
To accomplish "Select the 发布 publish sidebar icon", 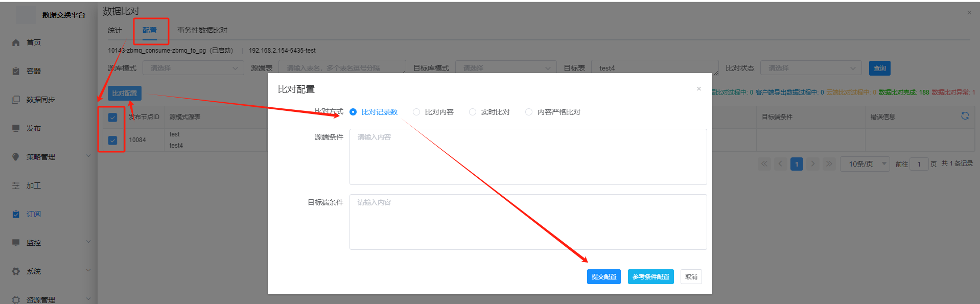I will pyautogui.click(x=16, y=128).
